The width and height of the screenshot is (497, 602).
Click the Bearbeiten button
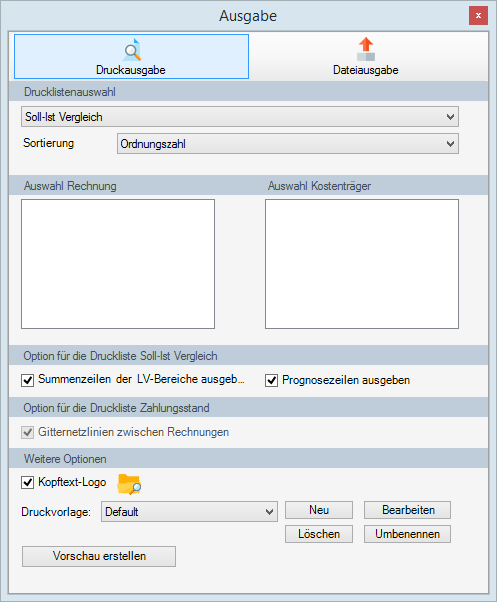[407, 510]
